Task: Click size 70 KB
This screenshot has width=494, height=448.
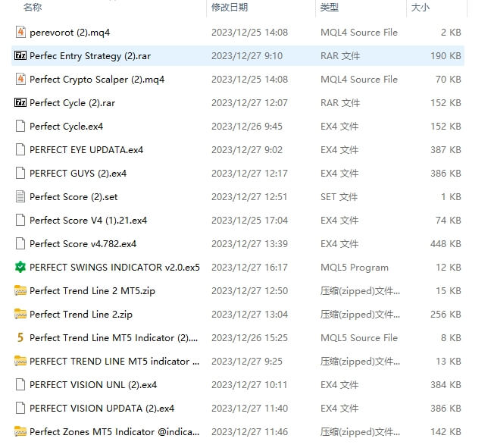Action: (x=449, y=80)
